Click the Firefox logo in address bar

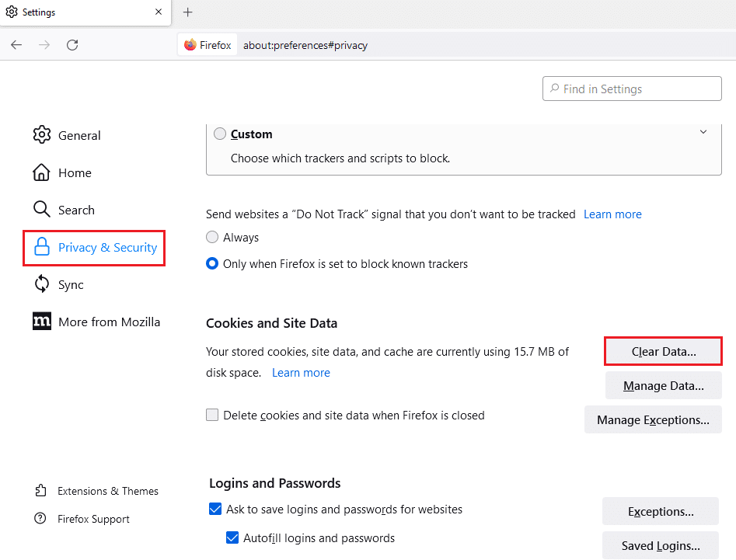click(190, 45)
